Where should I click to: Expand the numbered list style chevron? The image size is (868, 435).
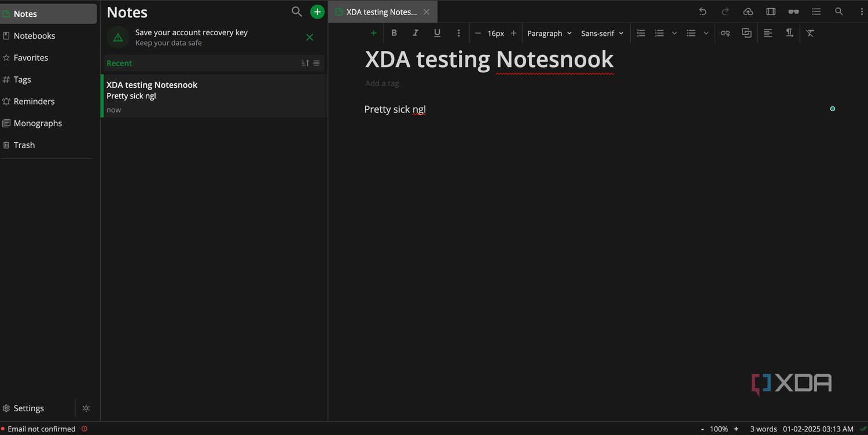pyautogui.click(x=674, y=34)
